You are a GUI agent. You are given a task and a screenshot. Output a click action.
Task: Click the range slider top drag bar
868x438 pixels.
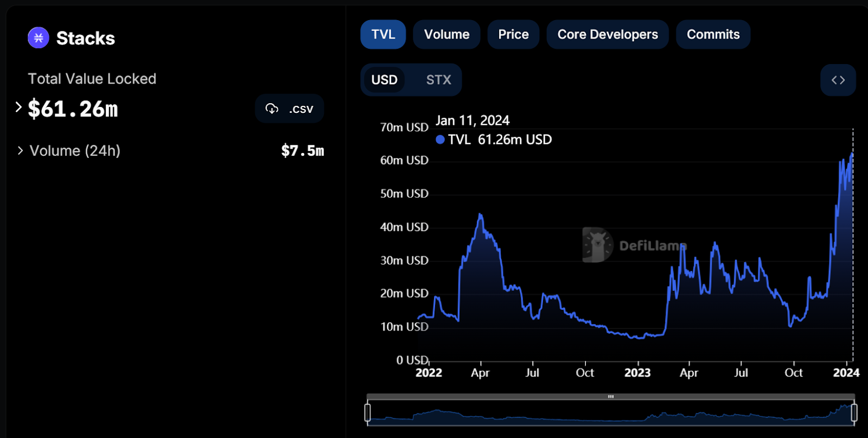click(x=611, y=397)
